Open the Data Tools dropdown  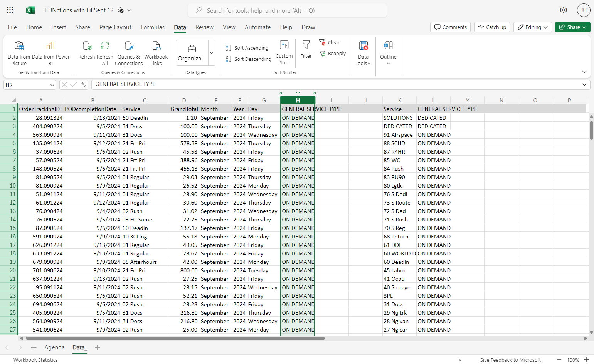363,53
